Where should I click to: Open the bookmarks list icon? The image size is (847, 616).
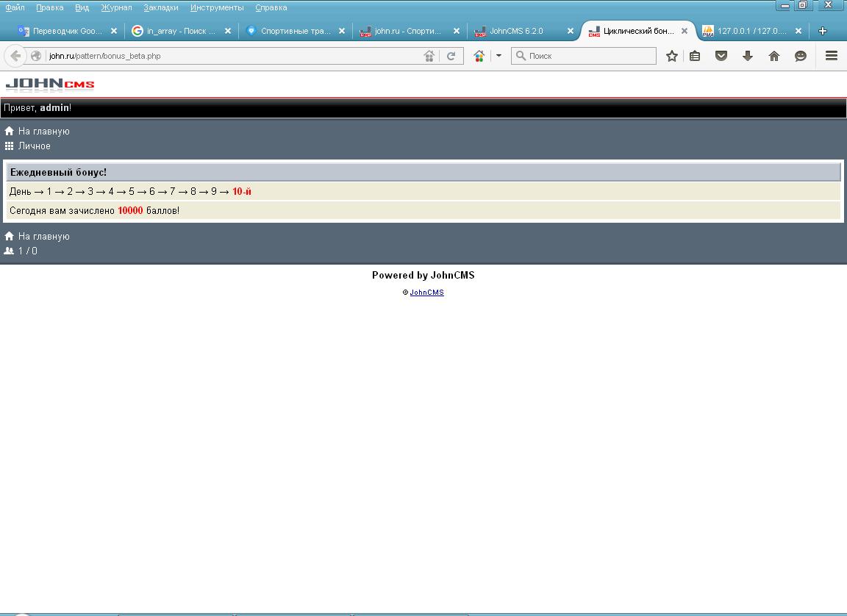click(695, 56)
